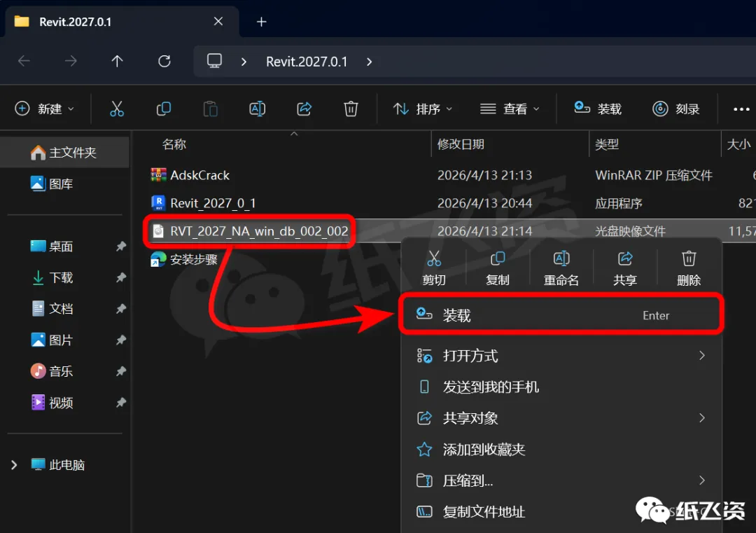The height and width of the screenshot is (533, 756).
Task: Click the PC monitor icon in address bar
Action: (214, 61)
